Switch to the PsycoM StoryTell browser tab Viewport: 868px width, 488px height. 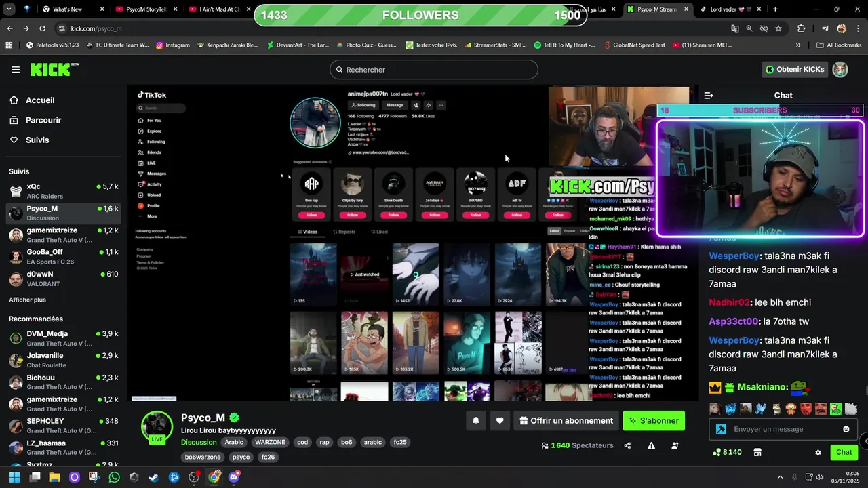pyautogui.click(x=146, y=9)
